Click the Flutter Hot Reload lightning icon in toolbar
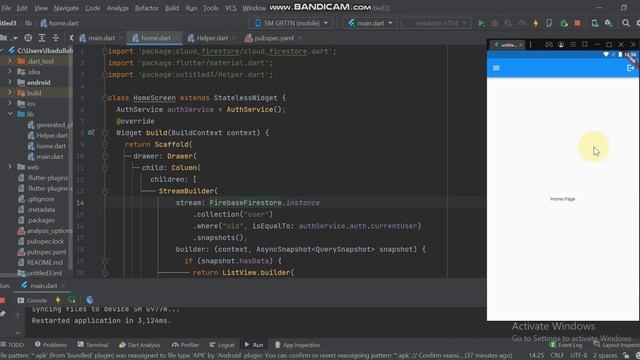Image resolution: width=640 pixels, height=360 pixels. click(x=536, y=23)
